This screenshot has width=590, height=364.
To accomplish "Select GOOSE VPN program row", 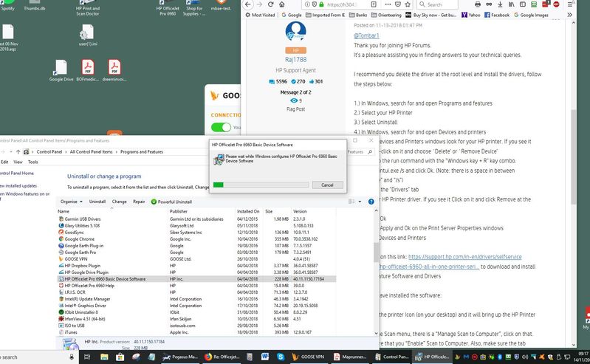I will 196,259.
